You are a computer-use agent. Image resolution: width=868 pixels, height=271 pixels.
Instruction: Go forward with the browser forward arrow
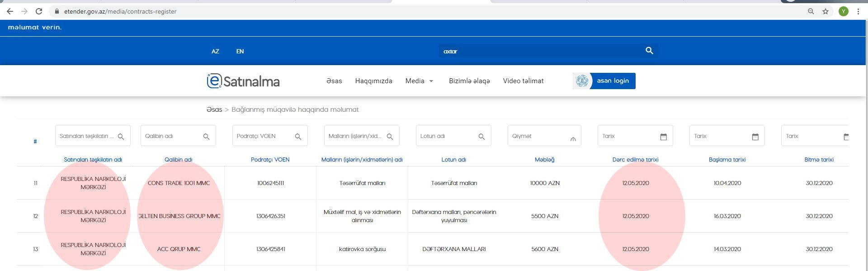point(24,11)
